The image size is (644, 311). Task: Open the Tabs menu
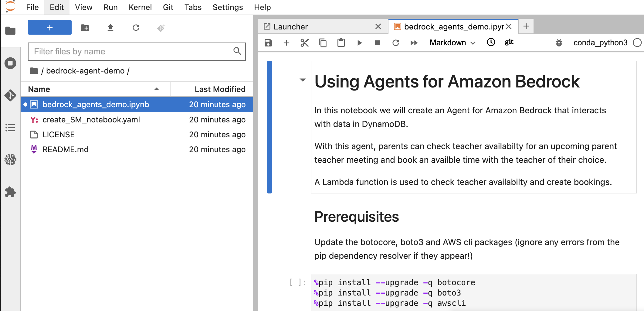[x=193, y=7]
